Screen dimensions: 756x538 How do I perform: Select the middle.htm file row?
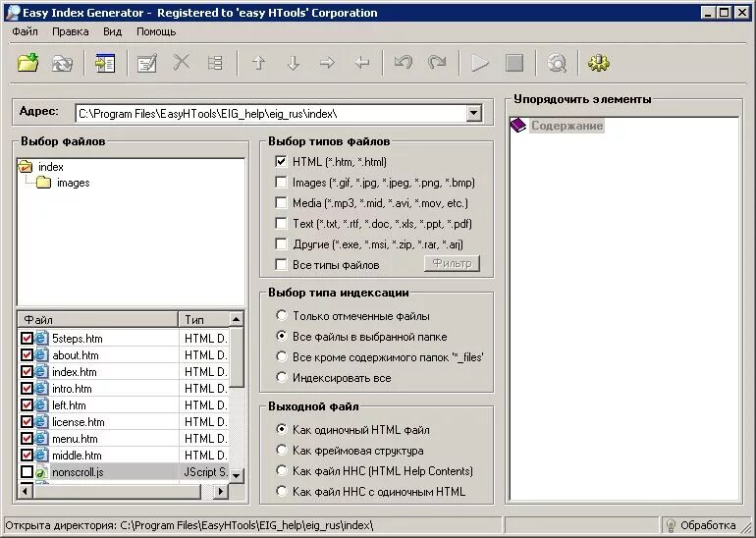(x=124, y=456)
